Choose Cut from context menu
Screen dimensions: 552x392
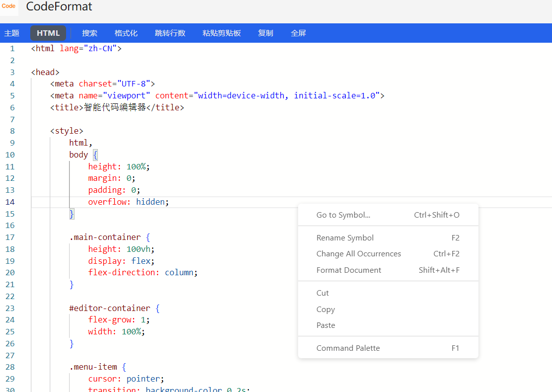[x=388, y=293]
